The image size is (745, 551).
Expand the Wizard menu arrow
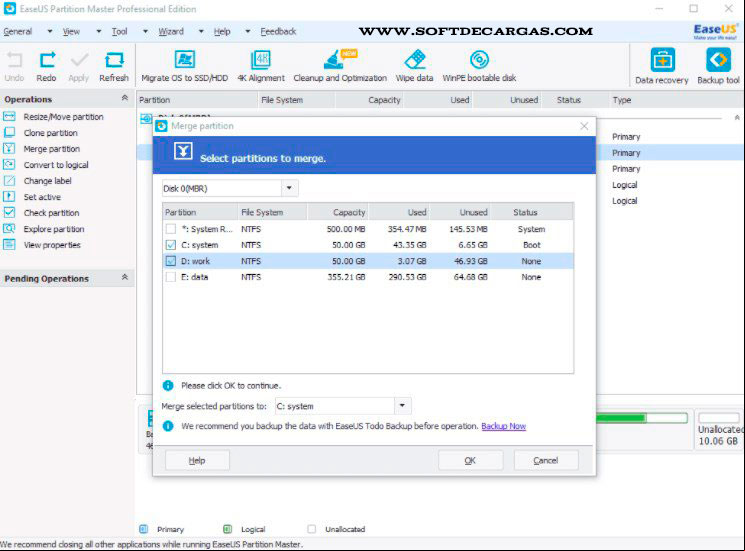(201, 31)
